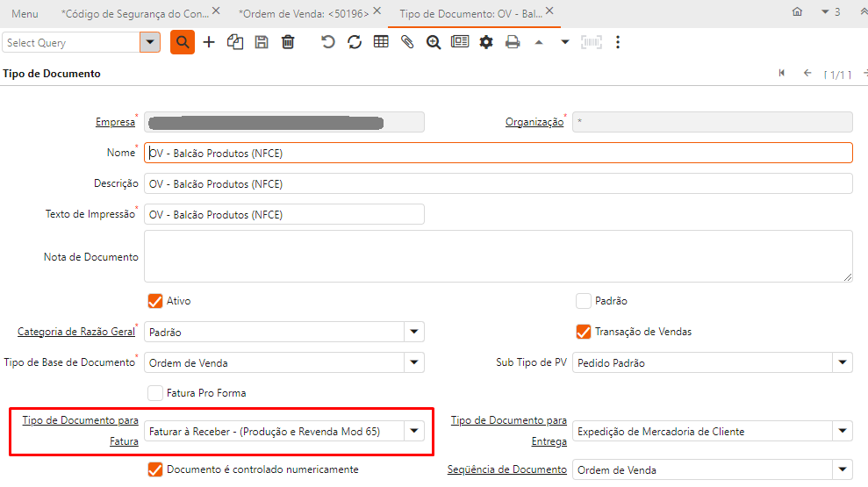Open the Menu tab
The image size is (868, 487).
[x=25, y=14]
